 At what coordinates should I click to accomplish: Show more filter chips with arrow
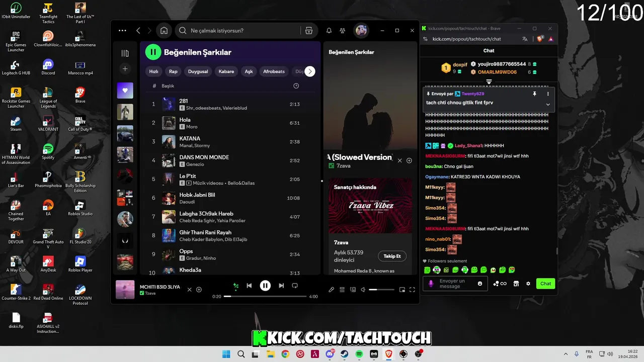[x=310, y=71]
